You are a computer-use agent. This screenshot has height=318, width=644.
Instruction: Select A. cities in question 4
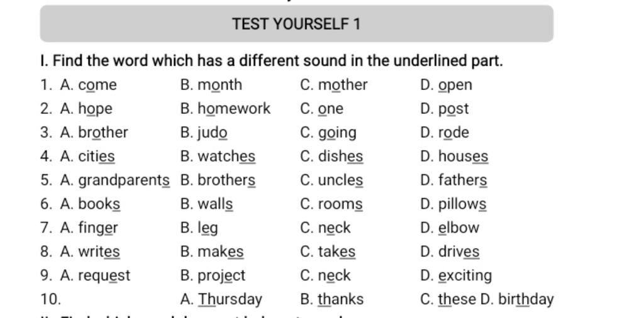(x=87, y=156)
